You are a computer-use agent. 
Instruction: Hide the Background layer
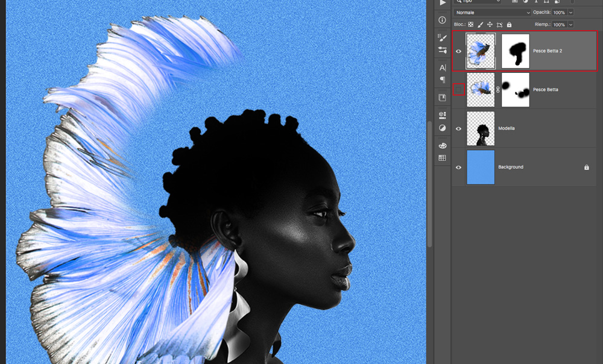[458, 168]
